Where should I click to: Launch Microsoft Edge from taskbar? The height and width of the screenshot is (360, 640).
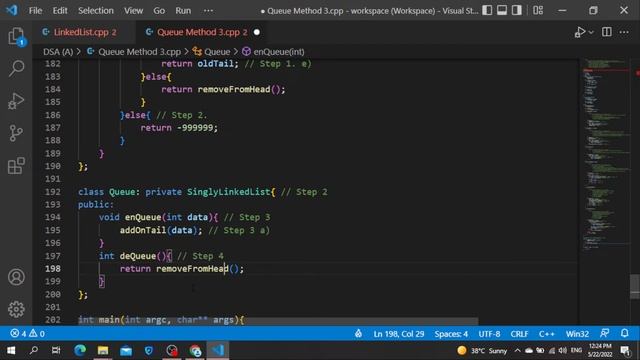(x=80, y=350)
